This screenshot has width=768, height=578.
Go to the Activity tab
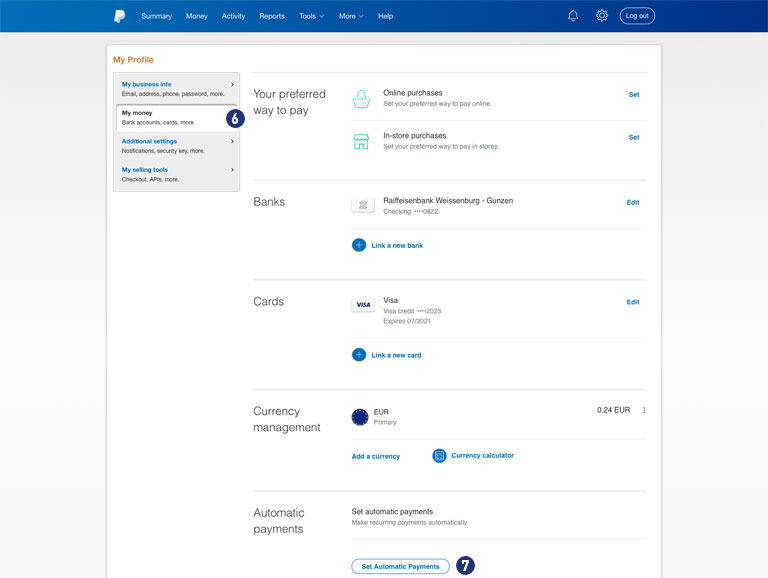233,16
